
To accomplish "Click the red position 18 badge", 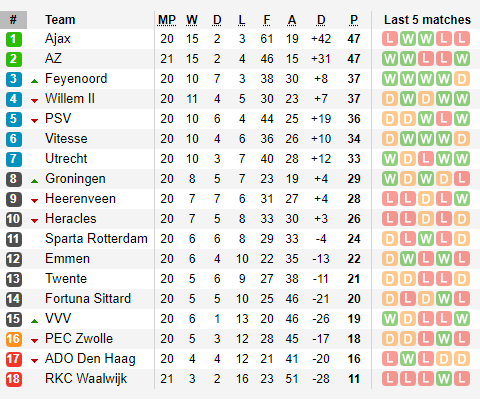I will 14,379.
